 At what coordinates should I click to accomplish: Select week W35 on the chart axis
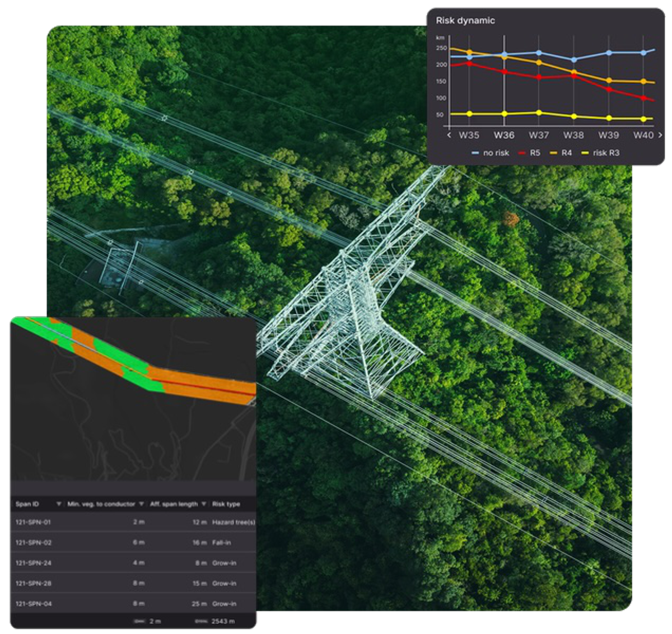click(469, 135)
